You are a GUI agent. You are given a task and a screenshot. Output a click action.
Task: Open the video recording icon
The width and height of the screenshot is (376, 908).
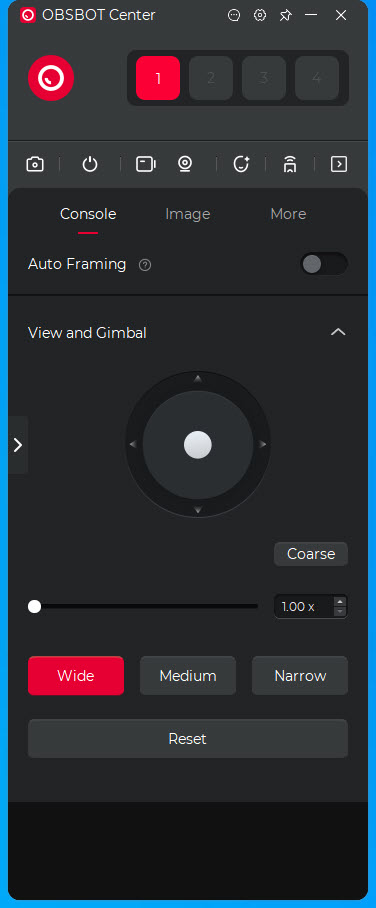pyautogui.click(x=145, y=164)
